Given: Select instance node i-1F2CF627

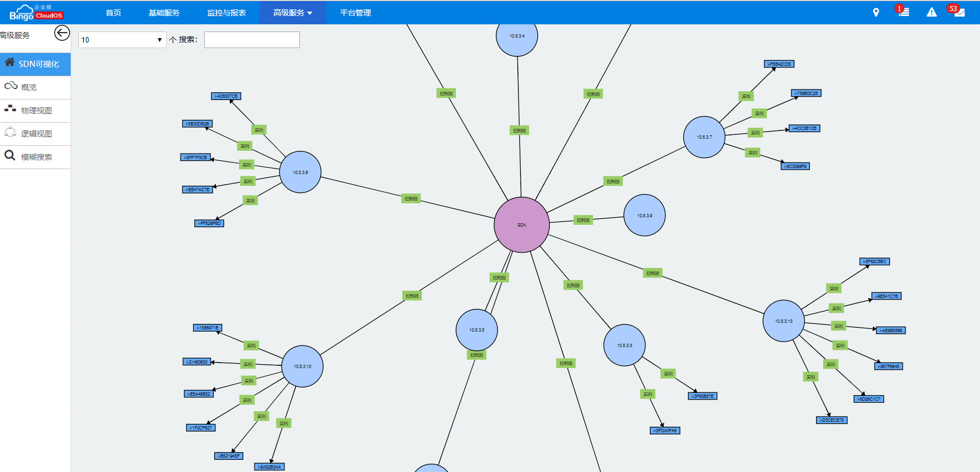Looking at the screenshot, I should [201, 428].
